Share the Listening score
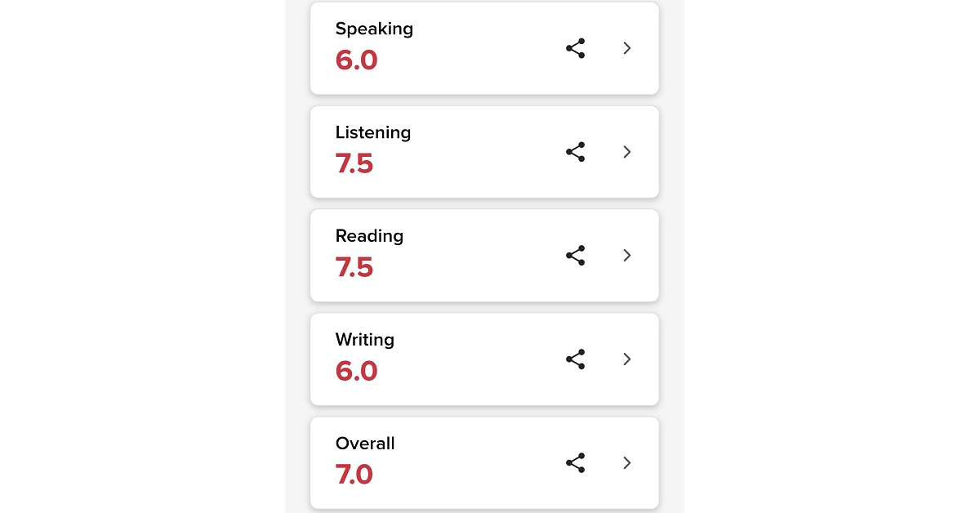 [576, 152]
